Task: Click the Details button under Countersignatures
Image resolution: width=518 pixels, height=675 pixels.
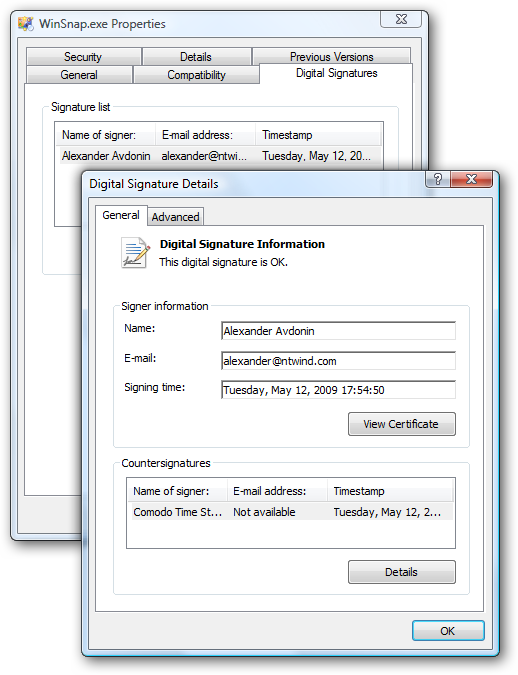Action: click(401, 572)
